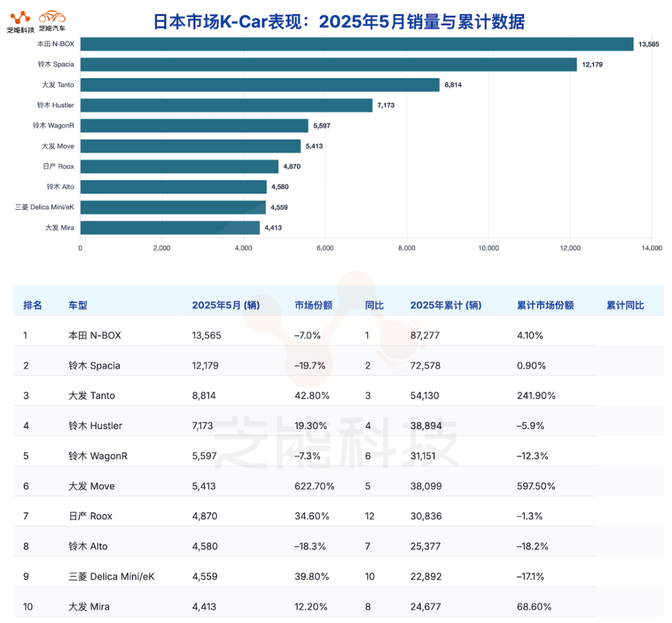Click the 大发 Tanto bar in the chart

[x=259, y=85]
